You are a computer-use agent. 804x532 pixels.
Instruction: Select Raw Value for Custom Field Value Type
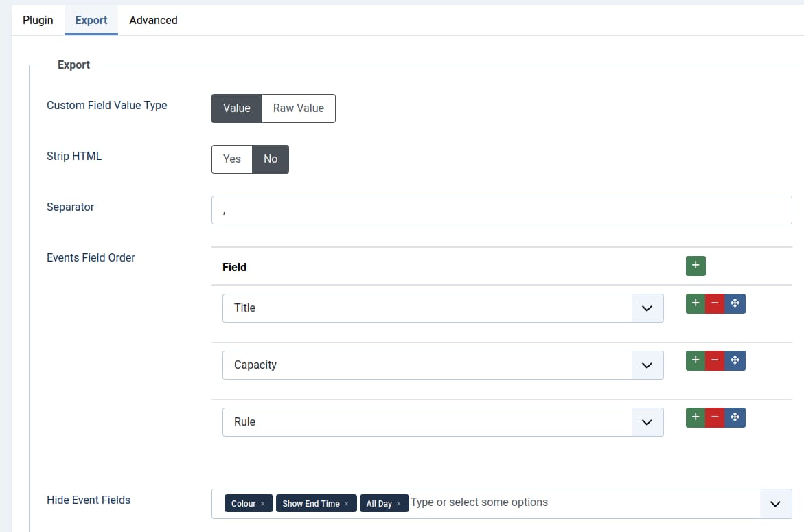pyautogui.click(x=298, y=108)
